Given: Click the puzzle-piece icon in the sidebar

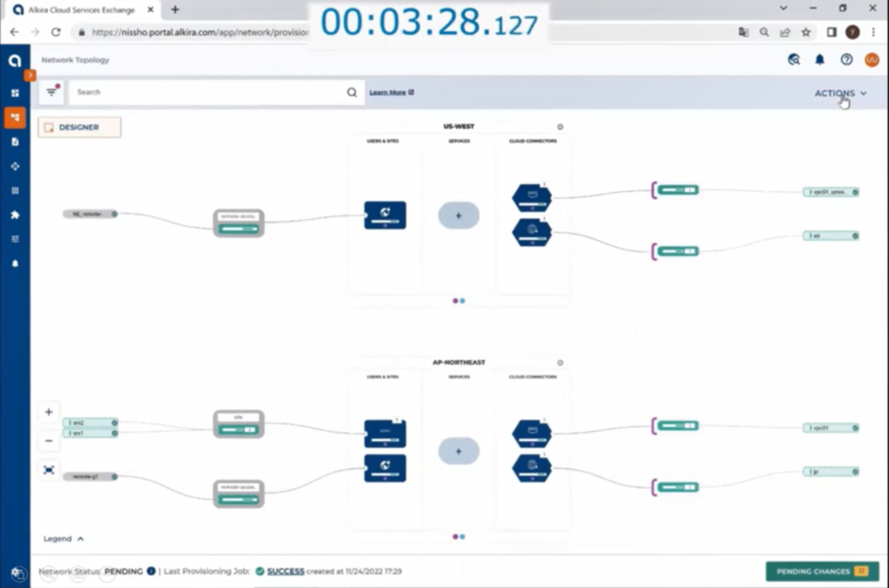Looking at the screenshot, I should [x=15, y=215].
